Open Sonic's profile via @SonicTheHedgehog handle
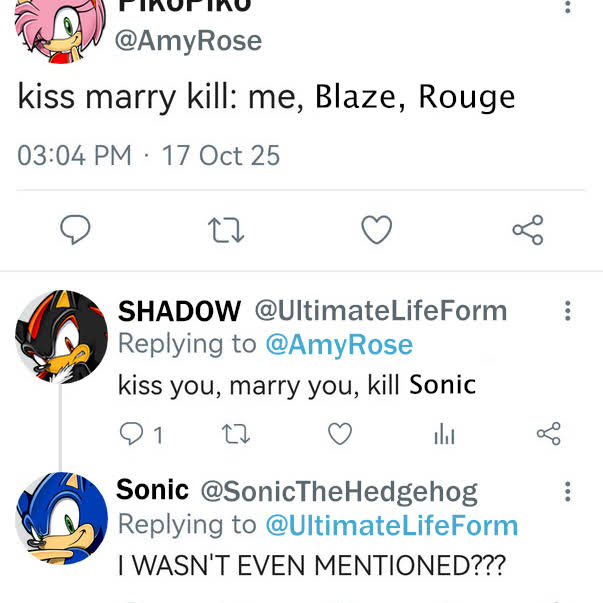 (x=339, y=493)
